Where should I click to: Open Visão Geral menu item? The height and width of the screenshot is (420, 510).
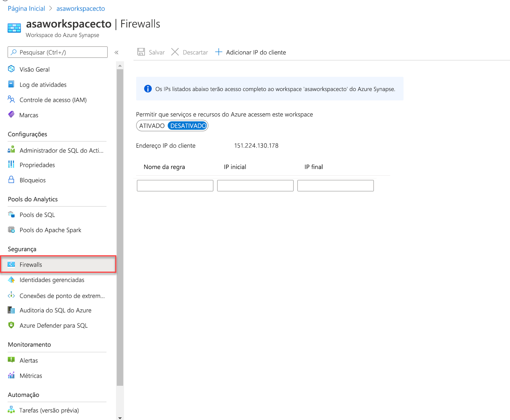[35, 69]
